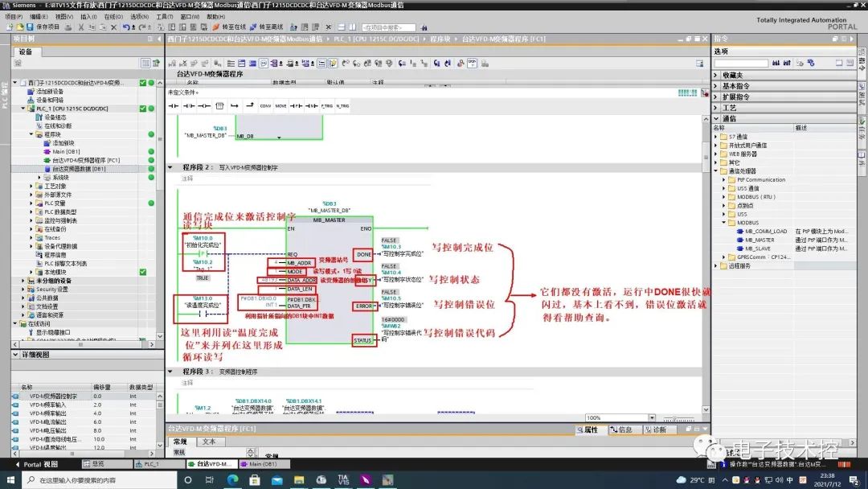Open the 工具(T) menu

(165, 17)
